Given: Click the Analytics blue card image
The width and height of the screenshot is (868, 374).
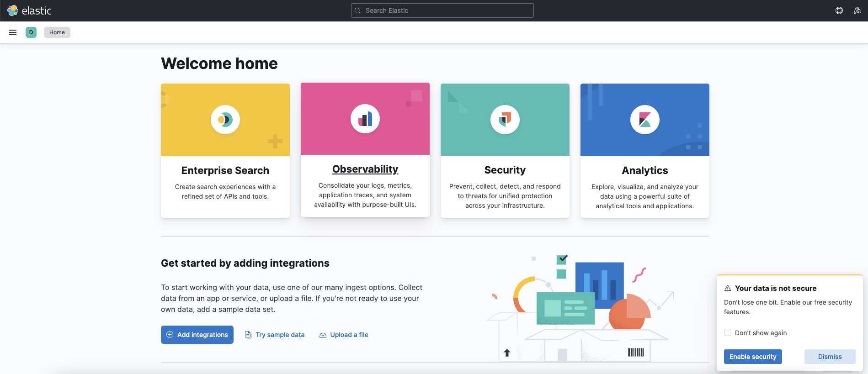Looking at the screenshot, I should 645,120.
